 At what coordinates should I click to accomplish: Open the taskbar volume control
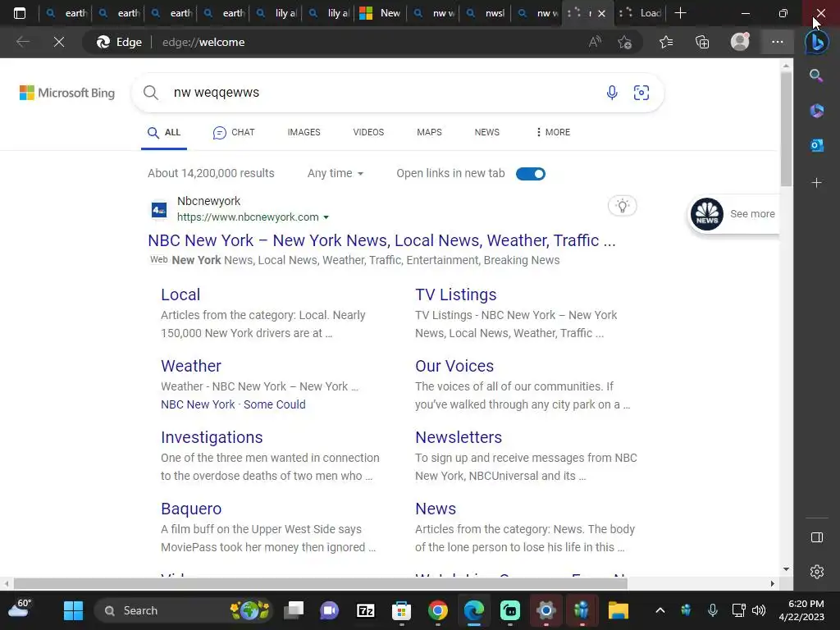click(x=759, y=610)
